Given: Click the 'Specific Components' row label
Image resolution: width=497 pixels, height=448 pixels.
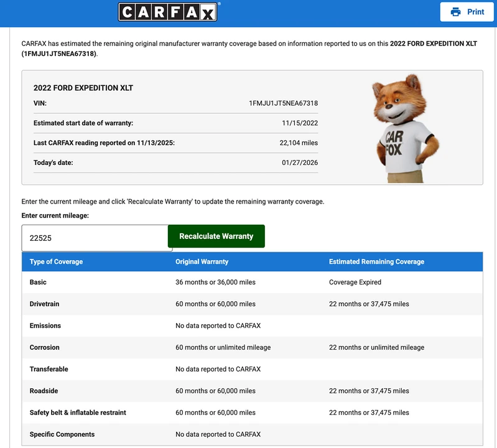Looking at the screenshot, I should tap(62, 434).
